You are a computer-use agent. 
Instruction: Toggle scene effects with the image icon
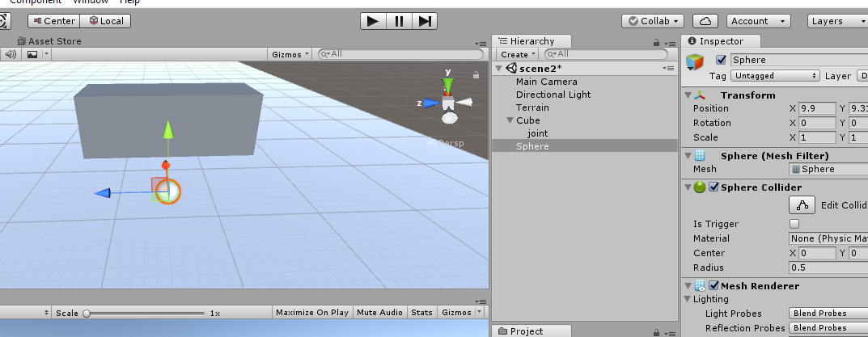(32, 54)
